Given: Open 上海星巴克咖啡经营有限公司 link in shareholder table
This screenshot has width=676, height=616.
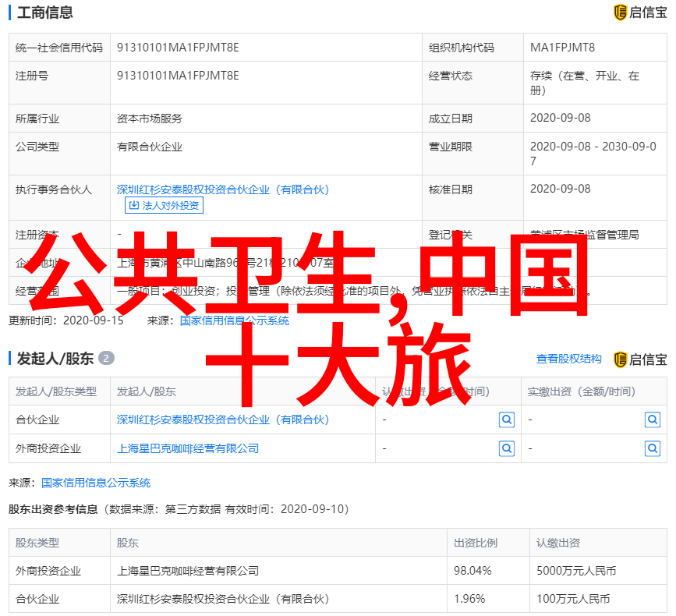Looking at the screenshot, I should (x=188, y=449).
